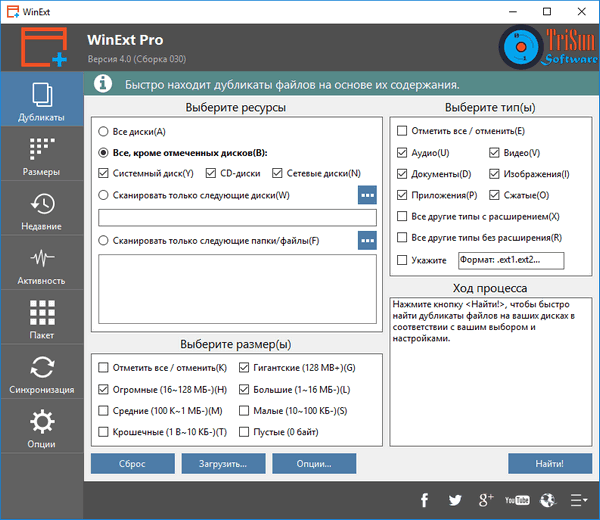This screenshot has height=520, width=600.
Task: Select Все, кроме отмеченных дисков(B)
Action: click(x=183, y=153)
